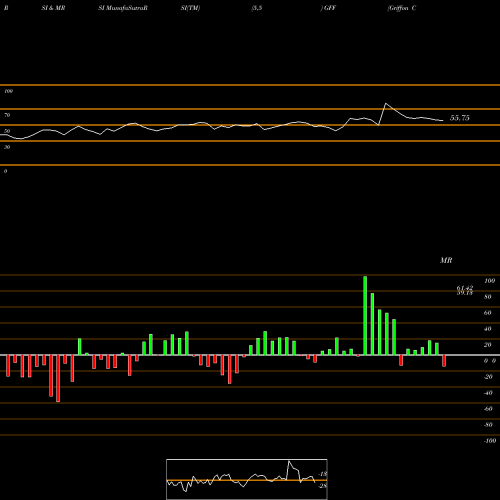Viewport: 500px width, 500px height.
Task: Click the MR axis label -100
Action: (490, 441)
